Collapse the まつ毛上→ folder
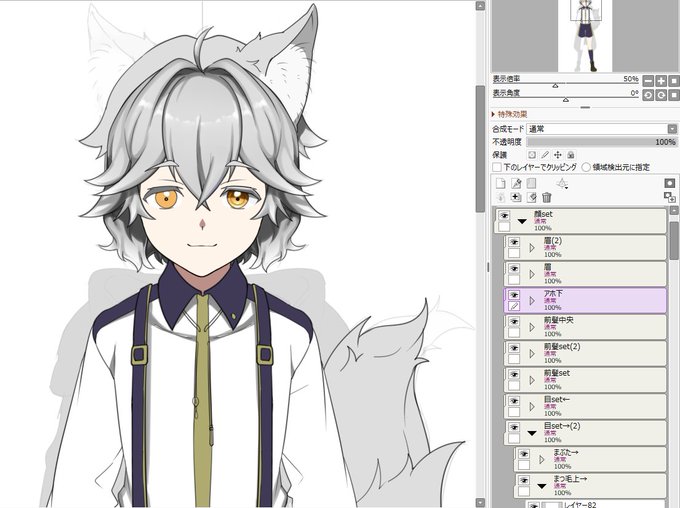 click(x=542, y=486)
